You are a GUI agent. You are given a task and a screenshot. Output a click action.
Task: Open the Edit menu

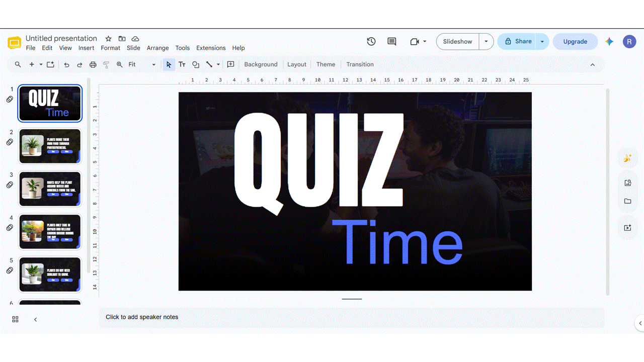click(47, 48)
